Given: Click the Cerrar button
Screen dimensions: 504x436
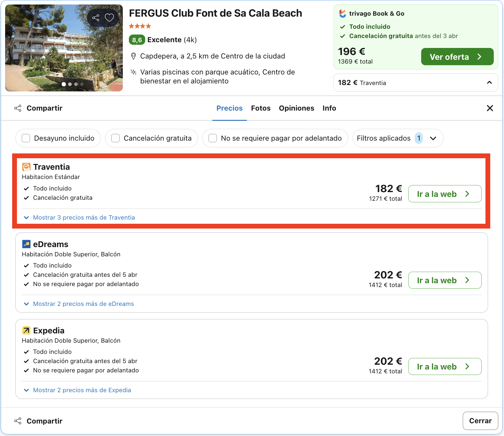Looking at the screenshot, I should coord(480,421).
